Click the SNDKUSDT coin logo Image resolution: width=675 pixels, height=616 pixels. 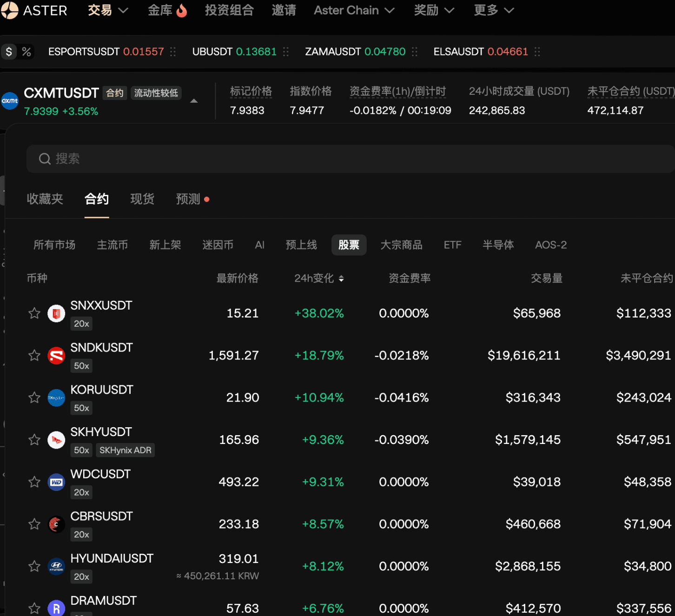coord(56,356)
